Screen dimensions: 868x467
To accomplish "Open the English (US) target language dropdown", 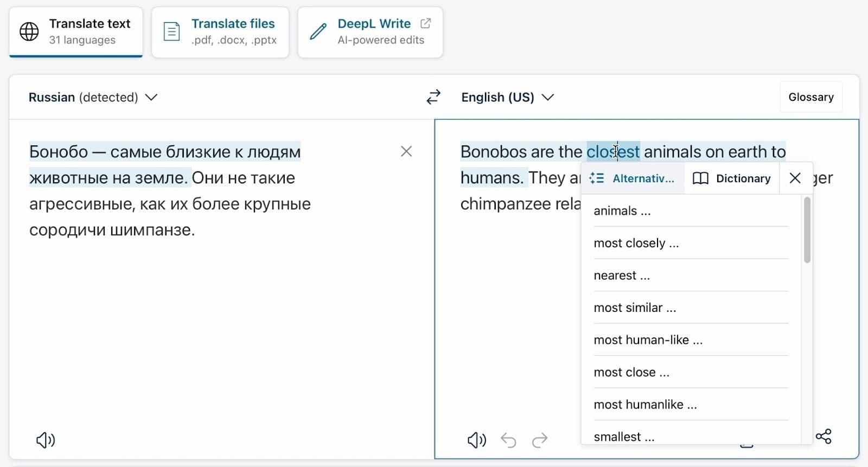I will pyautogui.click(x=507, y=97).
